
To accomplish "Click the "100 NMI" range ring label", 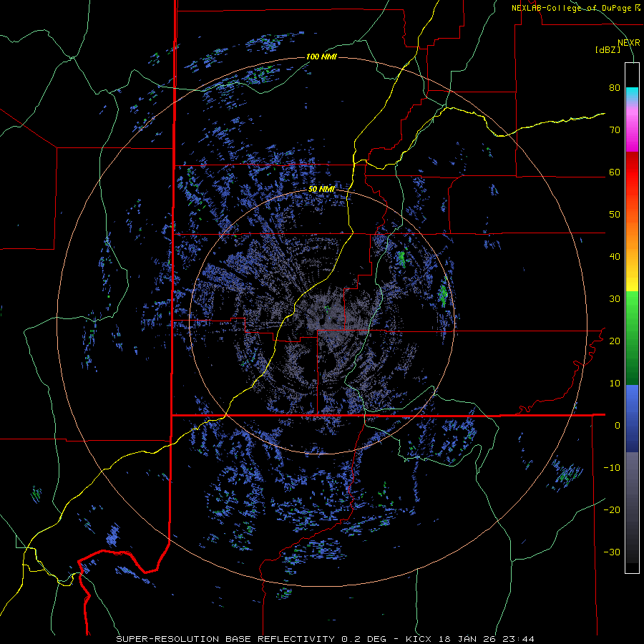I will tap(321, 57).
